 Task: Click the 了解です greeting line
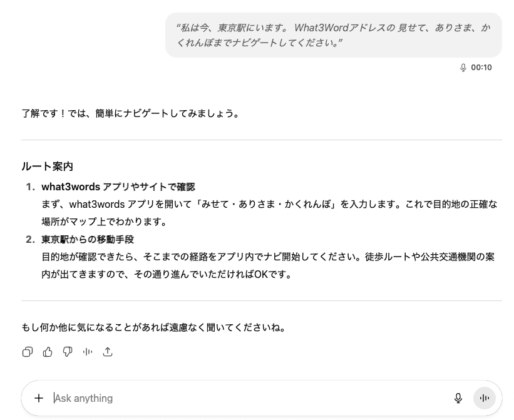[x=130, y=113]
